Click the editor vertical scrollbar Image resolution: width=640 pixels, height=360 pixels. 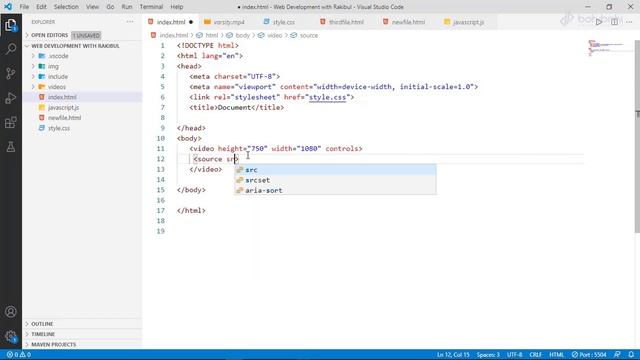point(637,136)
